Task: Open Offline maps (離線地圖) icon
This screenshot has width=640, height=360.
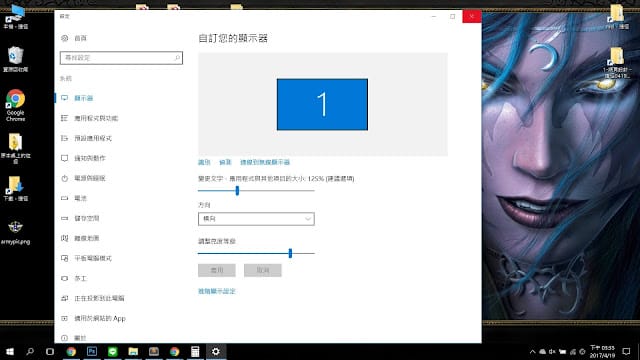Action: click(x=64, y=238)
